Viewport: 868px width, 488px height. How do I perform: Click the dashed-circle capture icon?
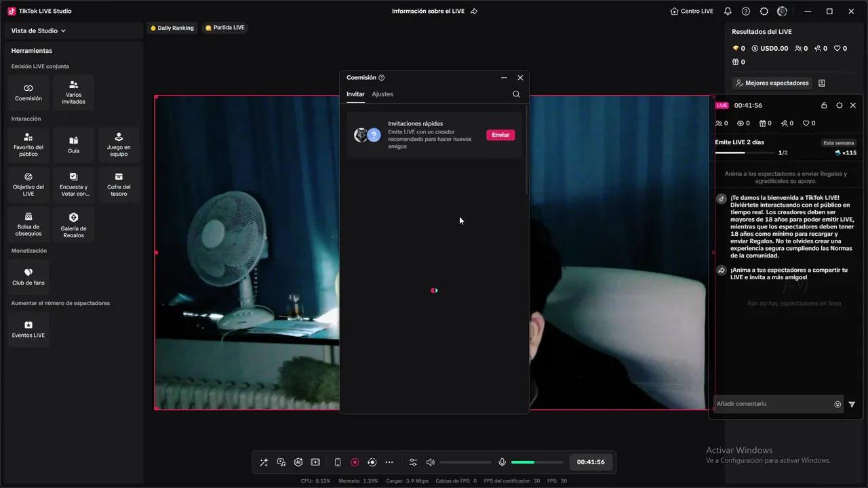click(372, 462)
